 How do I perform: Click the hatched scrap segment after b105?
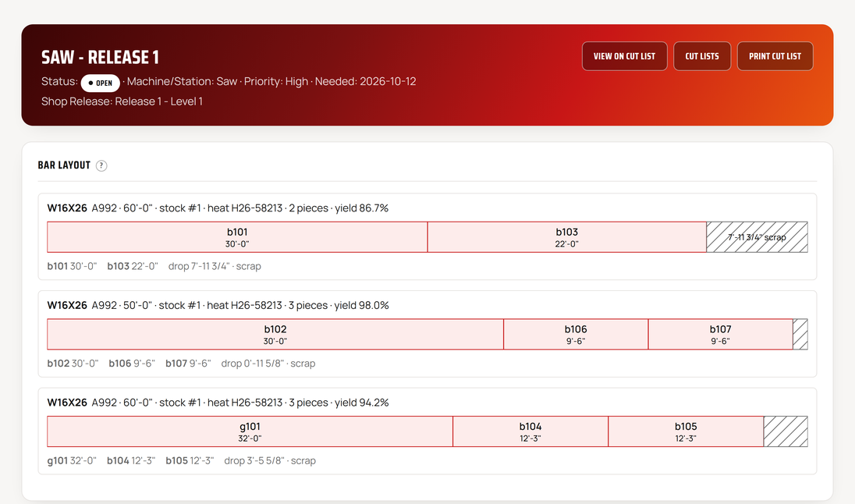click(x=786, y=431)
